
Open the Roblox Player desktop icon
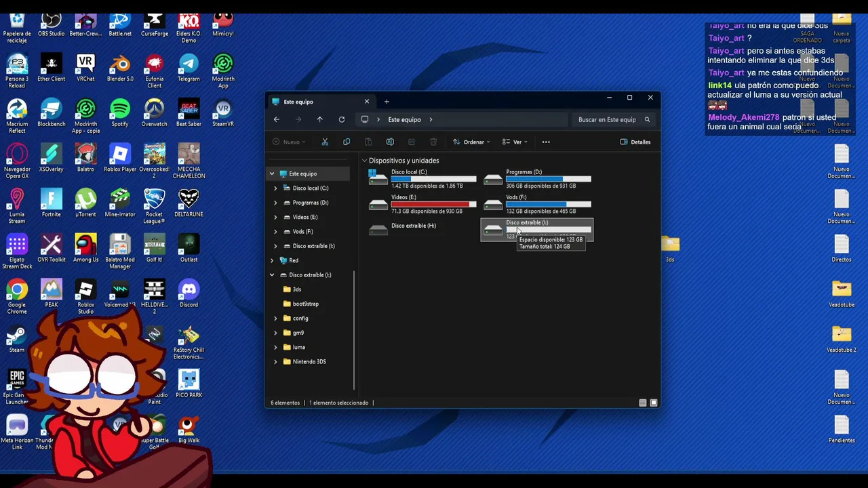(120, 159)
